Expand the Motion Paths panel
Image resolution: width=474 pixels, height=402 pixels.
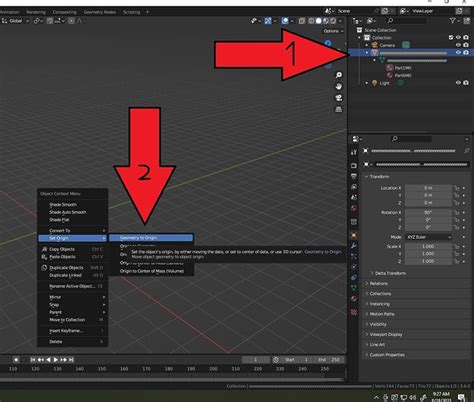coord(381,314)
